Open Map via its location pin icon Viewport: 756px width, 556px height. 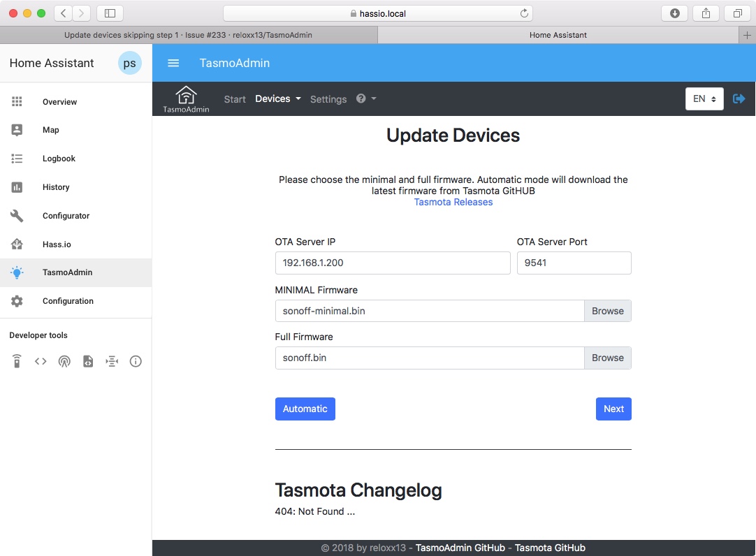pos(17,130)
